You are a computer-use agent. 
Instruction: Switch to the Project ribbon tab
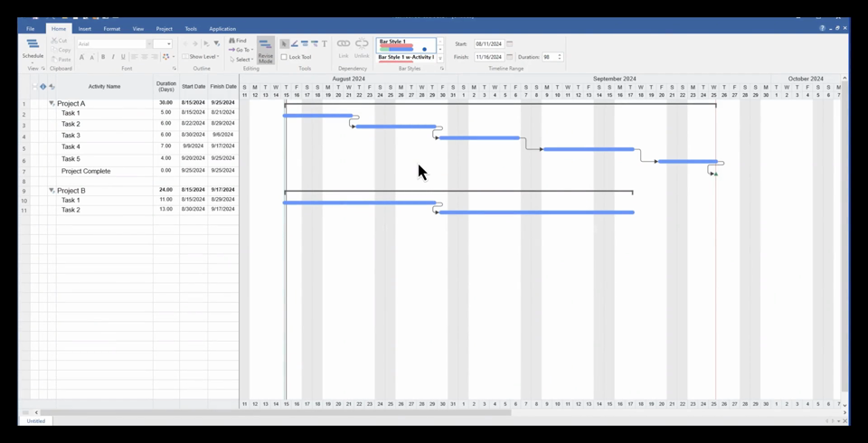pyautogui.click(x=164, y=29)
